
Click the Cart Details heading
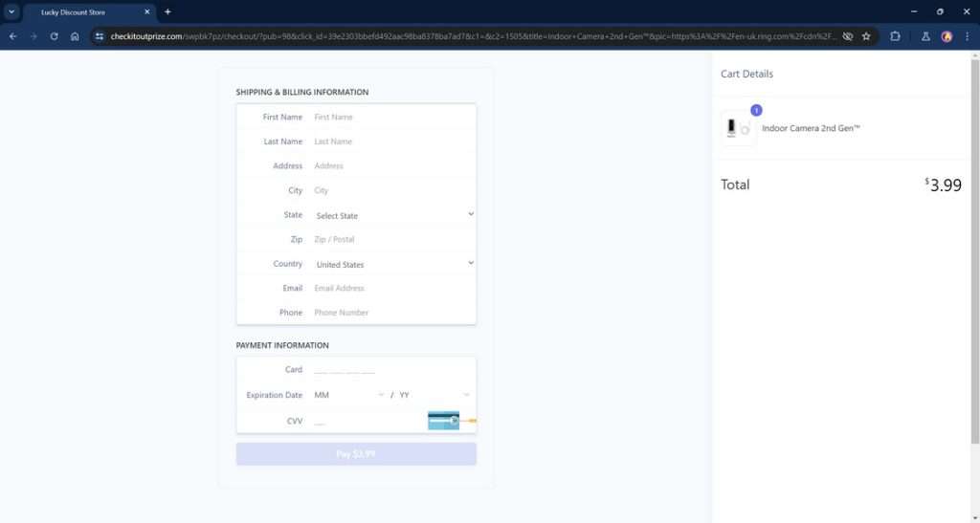tap(746, 74)
